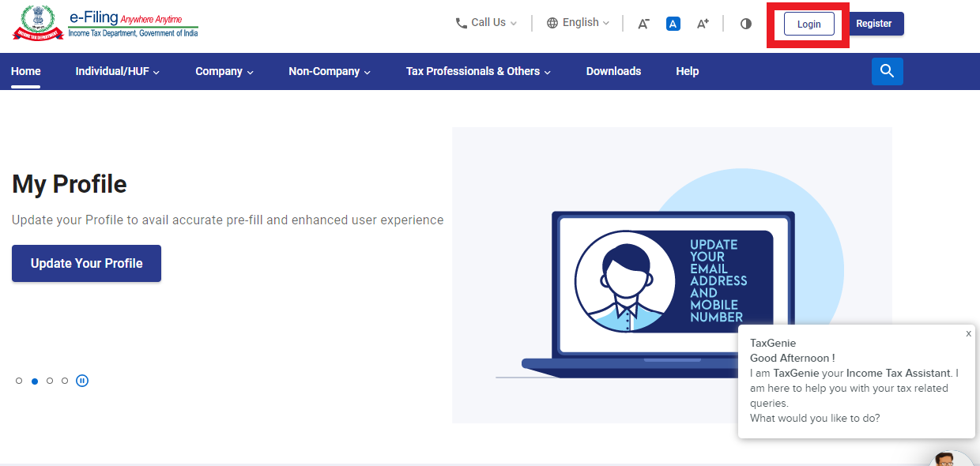Click the Register button
Image resolution: width=980 pixels, height=466 pixels.
point(874,24)
